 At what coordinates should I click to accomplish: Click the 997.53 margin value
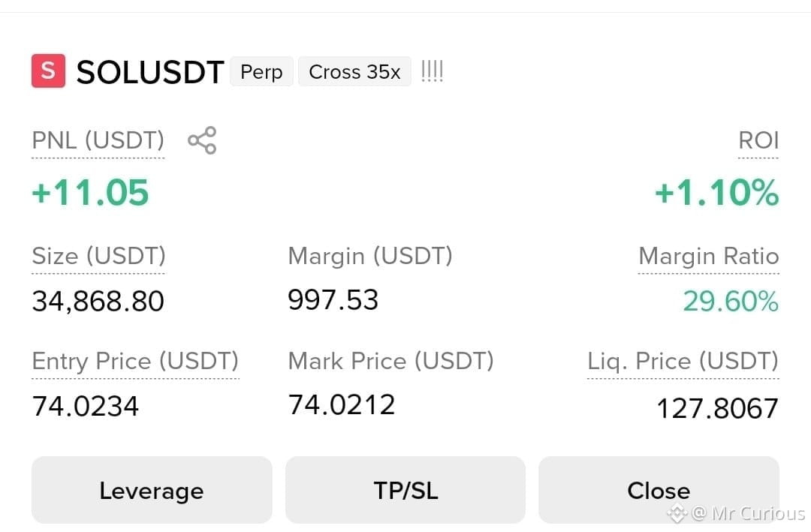333,300
